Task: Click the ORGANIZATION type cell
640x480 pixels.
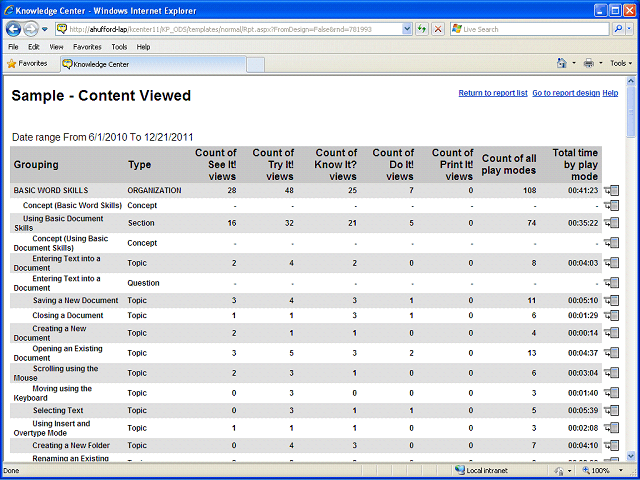Action: [154, 190]
